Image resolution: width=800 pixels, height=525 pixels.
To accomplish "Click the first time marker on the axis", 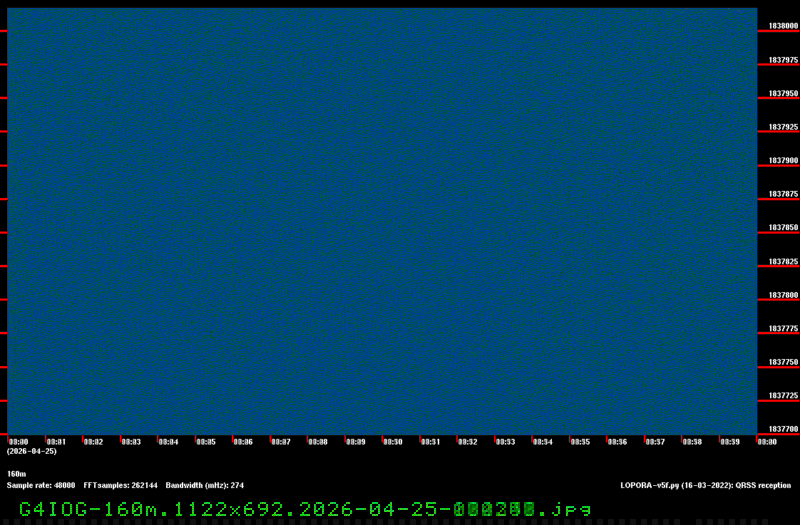I will coord(19,441).
